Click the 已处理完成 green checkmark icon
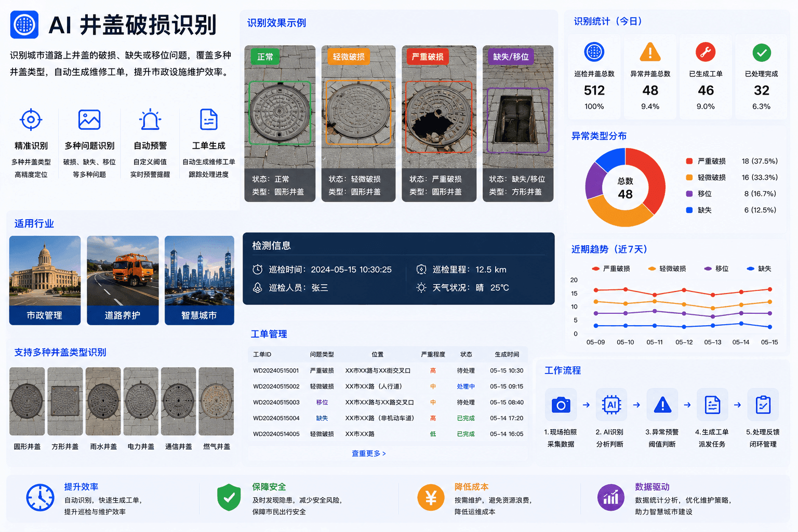The width and height of the screenshot is (798, 532). click(x=762, y=52)
